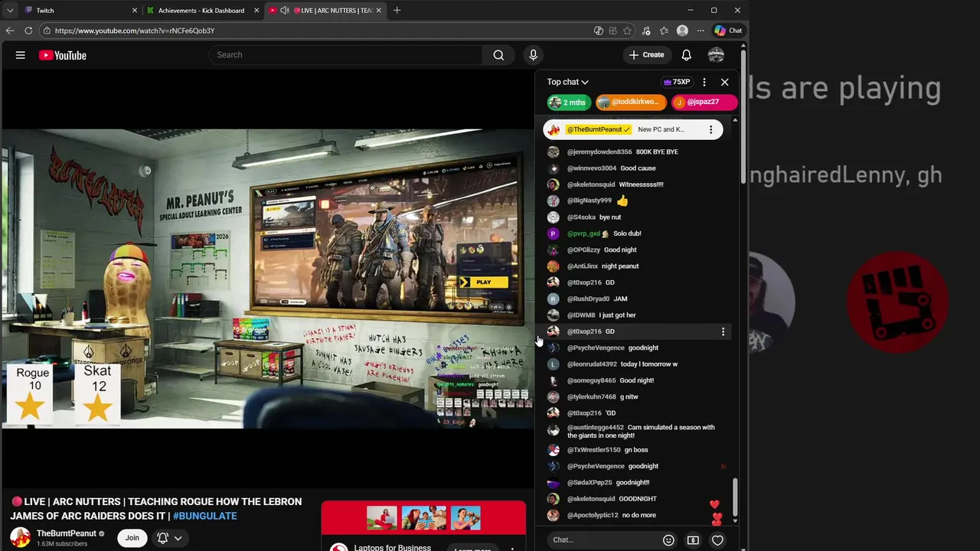The image size is (980, 551).
Task: Open the emoji picker in chat
Action: pyautogui.click(x=668, y=540)
